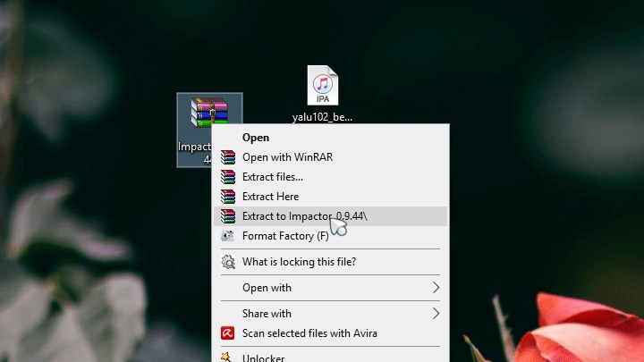Expand the Open with submenu arrow

click(x=436, y=288)
